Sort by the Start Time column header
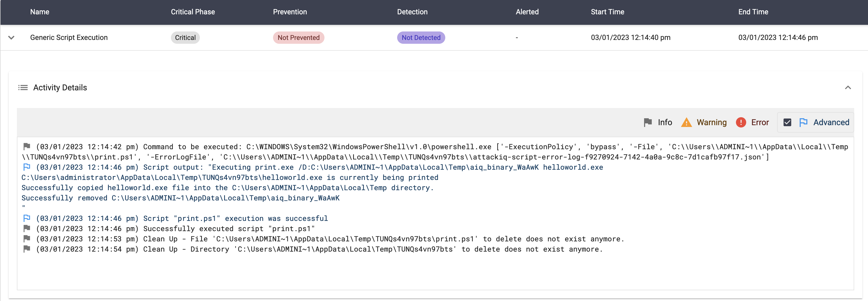 tap(607, 12)
